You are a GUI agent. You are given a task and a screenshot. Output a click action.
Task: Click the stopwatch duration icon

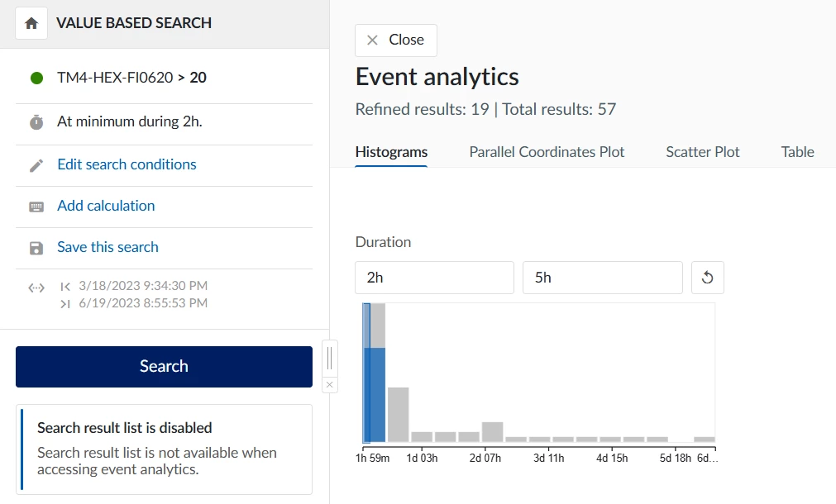(36, 122)
